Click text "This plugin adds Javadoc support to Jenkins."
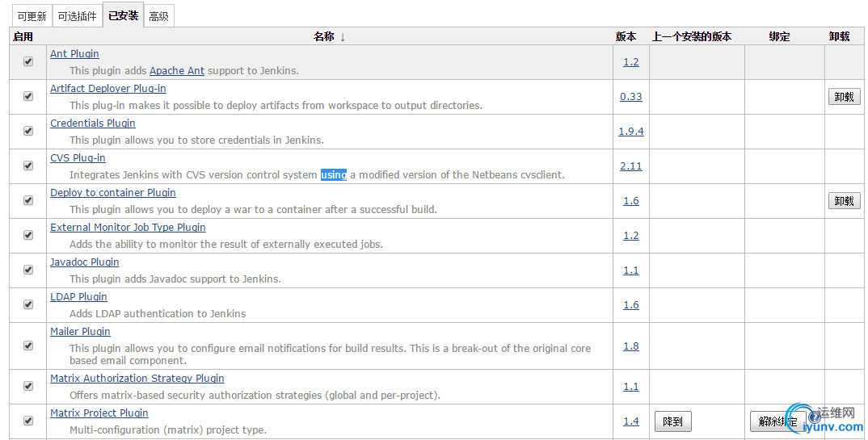Image resolution: width=868 pixels, height=440 pixels. coord(175,279)
